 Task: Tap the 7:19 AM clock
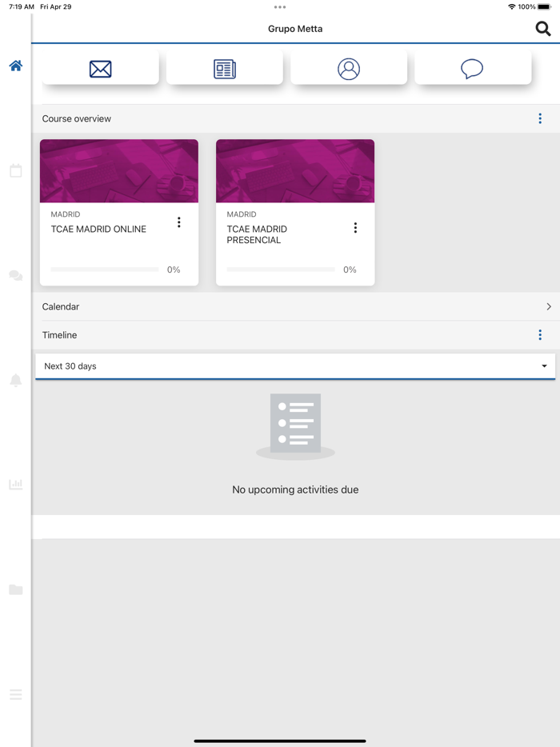[22, 6]
